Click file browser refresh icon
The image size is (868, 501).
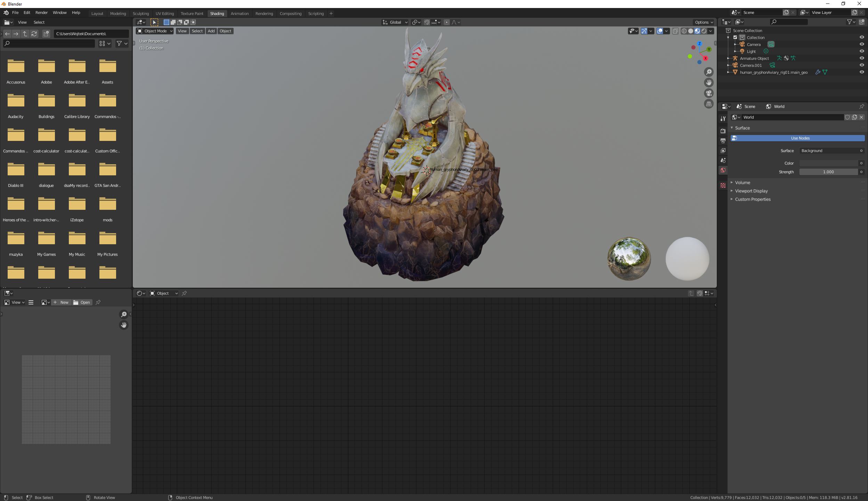pos(34,34)
